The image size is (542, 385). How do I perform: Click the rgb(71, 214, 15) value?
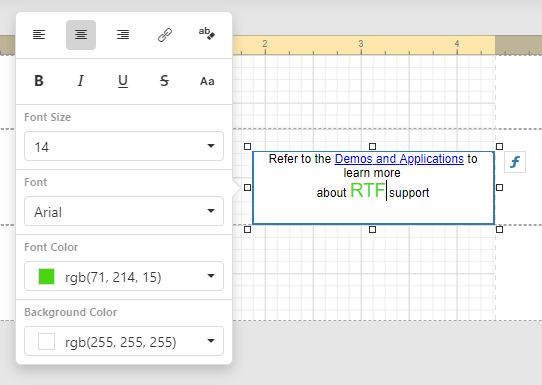(x=113, y=277)
